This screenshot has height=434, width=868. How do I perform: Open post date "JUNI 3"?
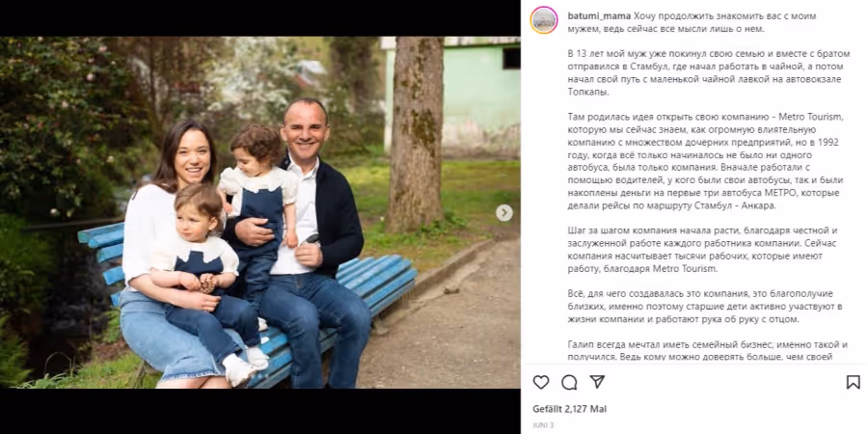(543, 425)
